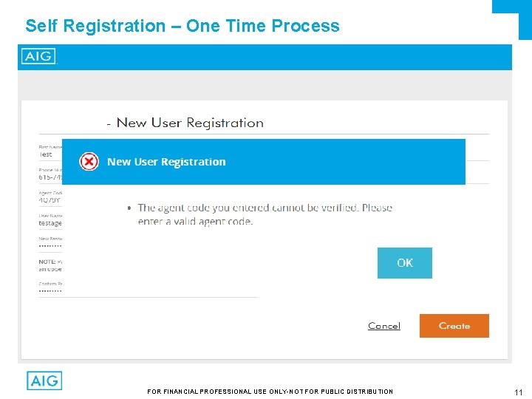This screenshot has height=399, width=532.
Task: Click the slide page number 11
Action: 518,392
